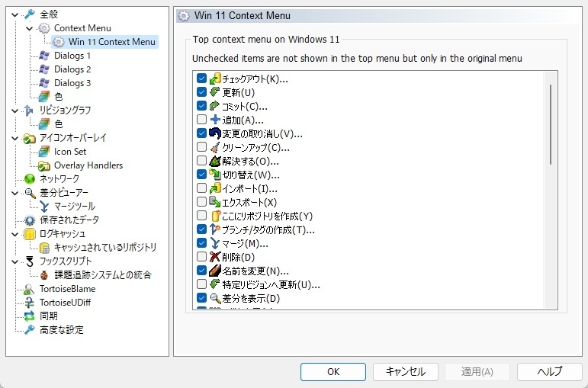Collapse the 全般 tree node

(14, 14)
